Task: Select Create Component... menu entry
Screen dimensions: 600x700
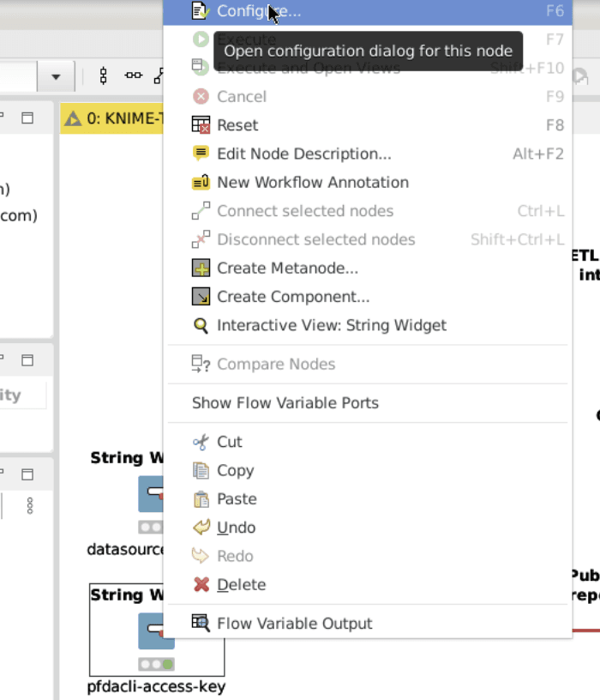Action: point(368,297)
